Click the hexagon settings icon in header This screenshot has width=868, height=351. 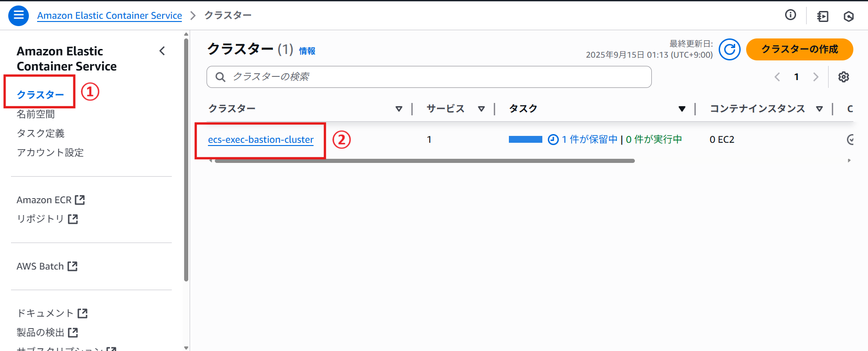pos(849,16)
